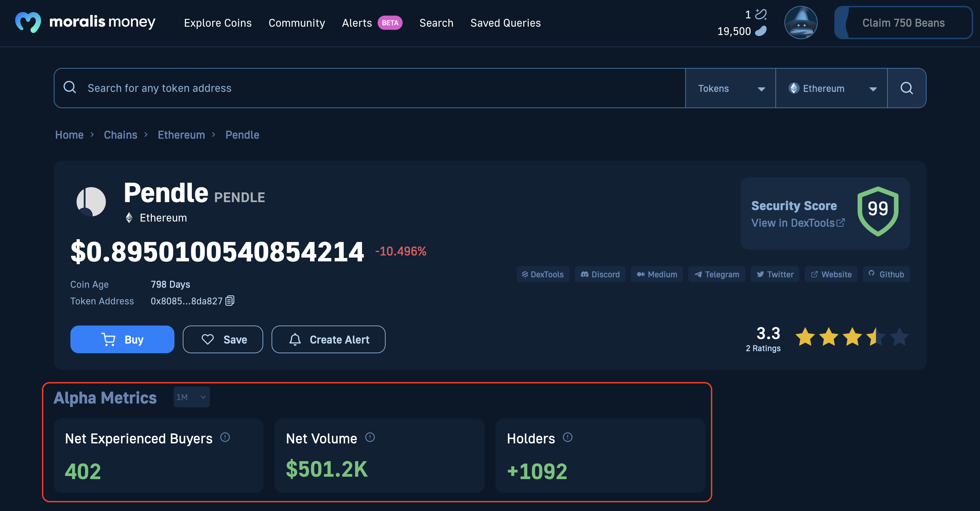Claim 750 Beans button
The height and width of the screenshot is (511, 980).
(x=903, y=23)
